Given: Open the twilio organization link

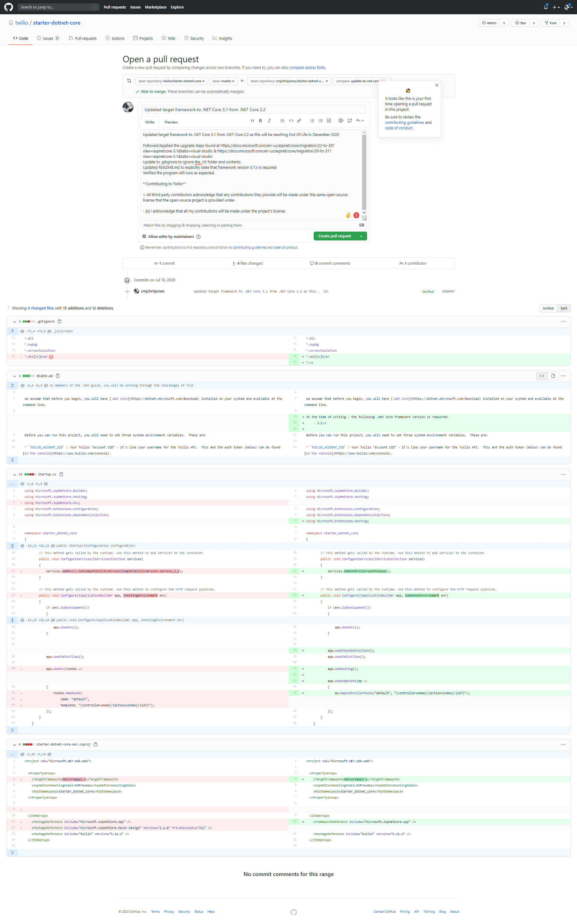Looking at the screenshot, I should pyautogui.click(x=22, y=22).
